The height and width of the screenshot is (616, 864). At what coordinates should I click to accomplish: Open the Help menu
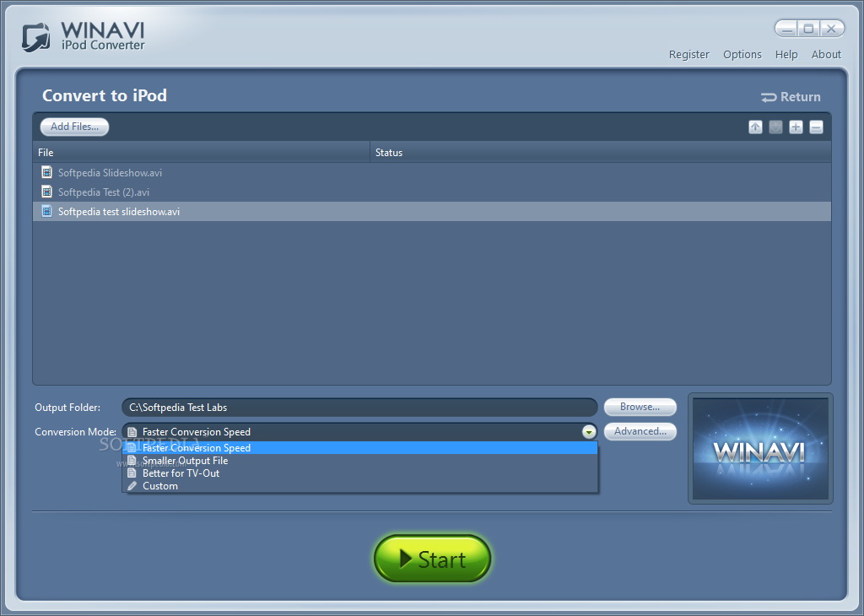[786, 55]
